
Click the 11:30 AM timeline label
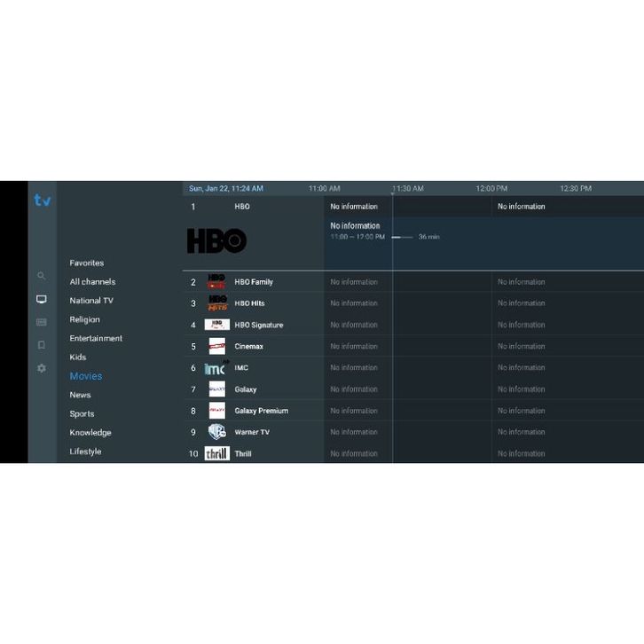click(x=407, y=189)
